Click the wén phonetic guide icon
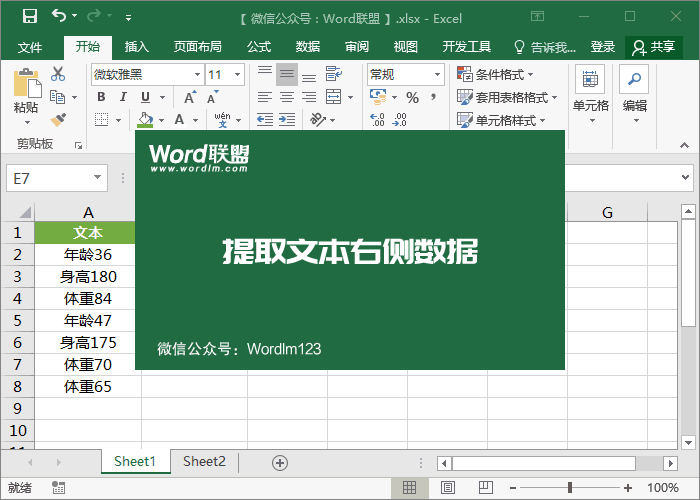This screenshot has height=500, width=700. click(222, 120)
